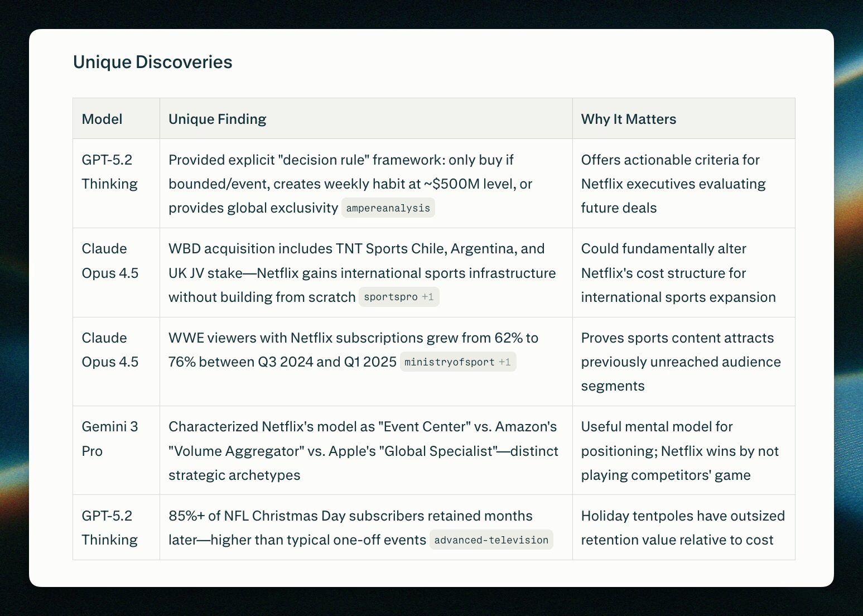Select the "Useful mental model" why-it-matters cell

(679, 451)
